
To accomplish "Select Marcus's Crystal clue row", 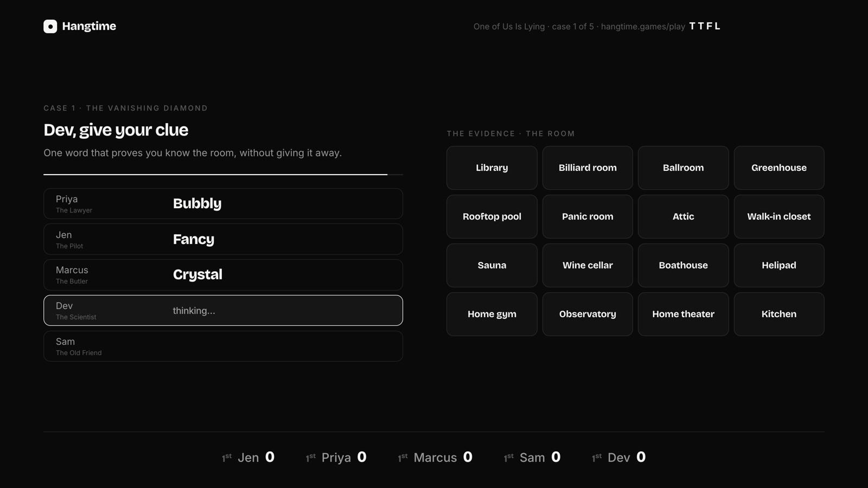I will point(223,274).
